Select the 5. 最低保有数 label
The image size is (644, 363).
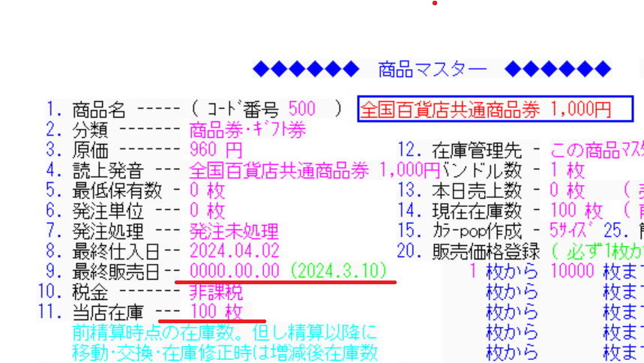pos(104,190)
